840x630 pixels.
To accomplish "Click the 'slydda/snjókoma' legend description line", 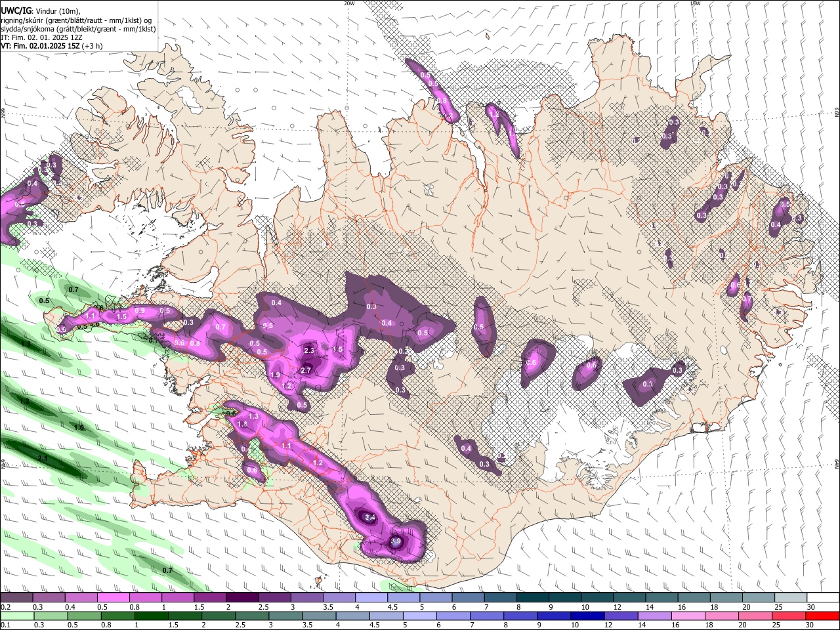I will coord(78,29).
